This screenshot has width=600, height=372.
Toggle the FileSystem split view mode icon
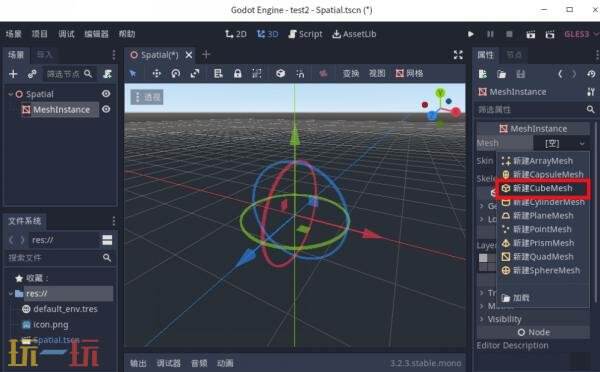[x=108, y=240]
